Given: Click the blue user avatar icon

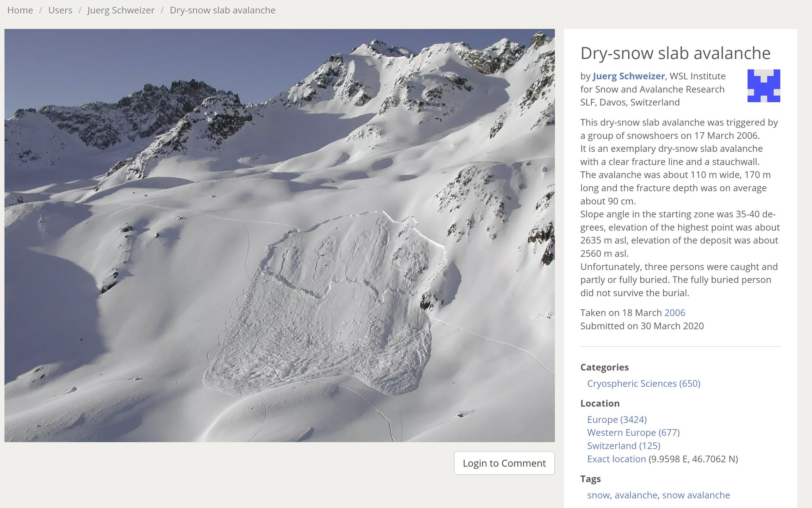Looking at the screenshot, I should click(763, 86).
